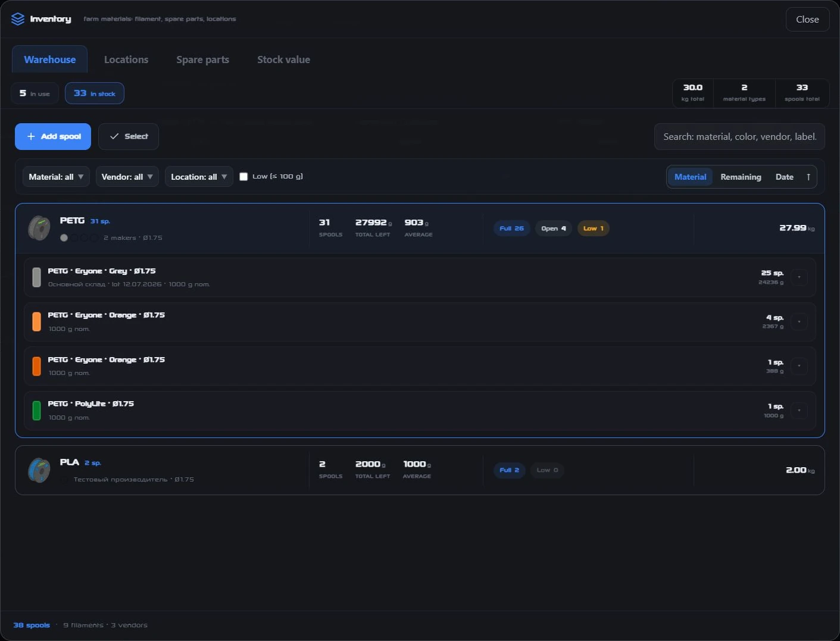Open the Locations tab
The width and height of the screenshot is (840, 641).
click(x=126, y=60)
